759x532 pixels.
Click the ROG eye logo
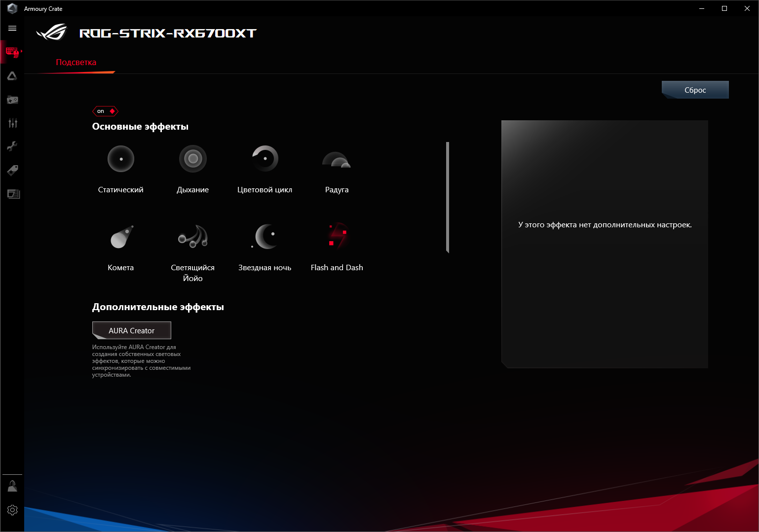click(51, 33)
